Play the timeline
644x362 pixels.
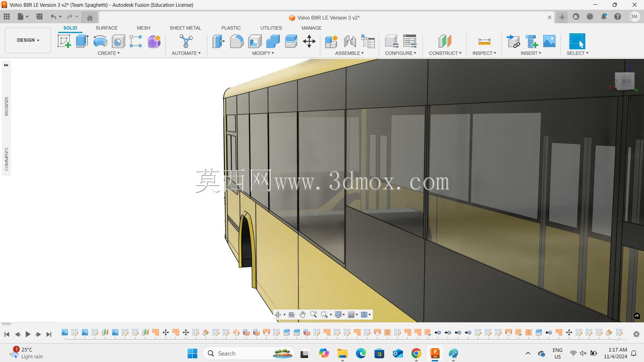pos(28,334)
